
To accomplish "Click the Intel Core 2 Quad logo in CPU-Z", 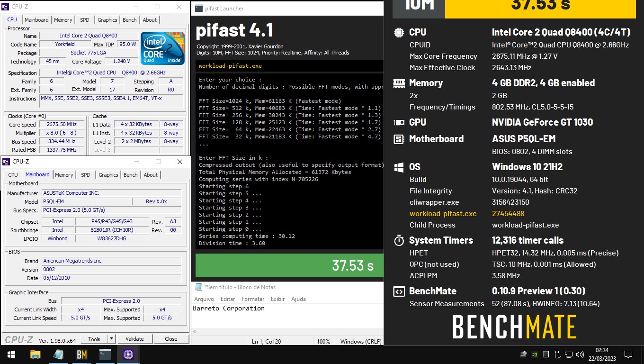I will 163,48.
